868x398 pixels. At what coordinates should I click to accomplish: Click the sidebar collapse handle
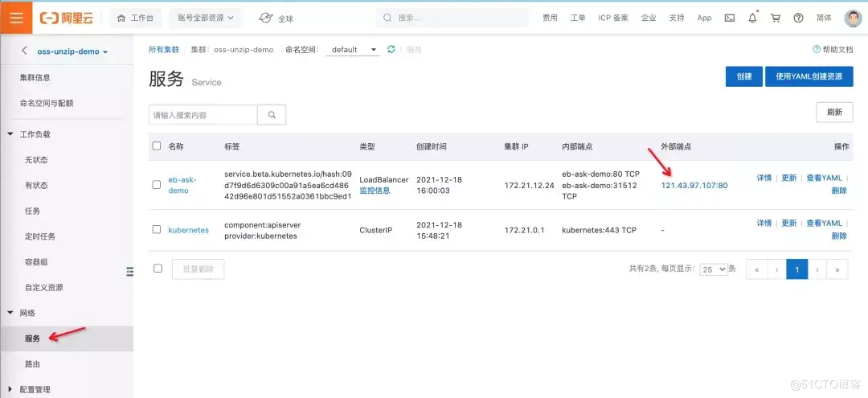click(130, 271)
